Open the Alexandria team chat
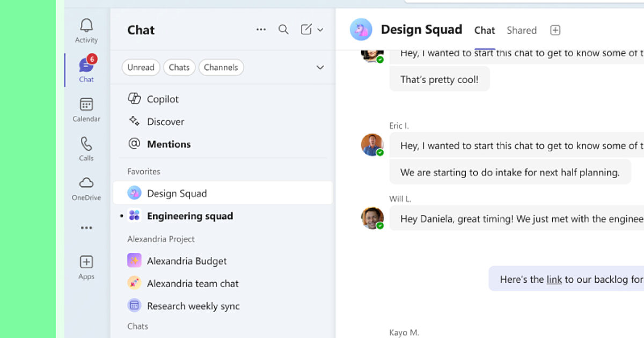 click(223, 284)
